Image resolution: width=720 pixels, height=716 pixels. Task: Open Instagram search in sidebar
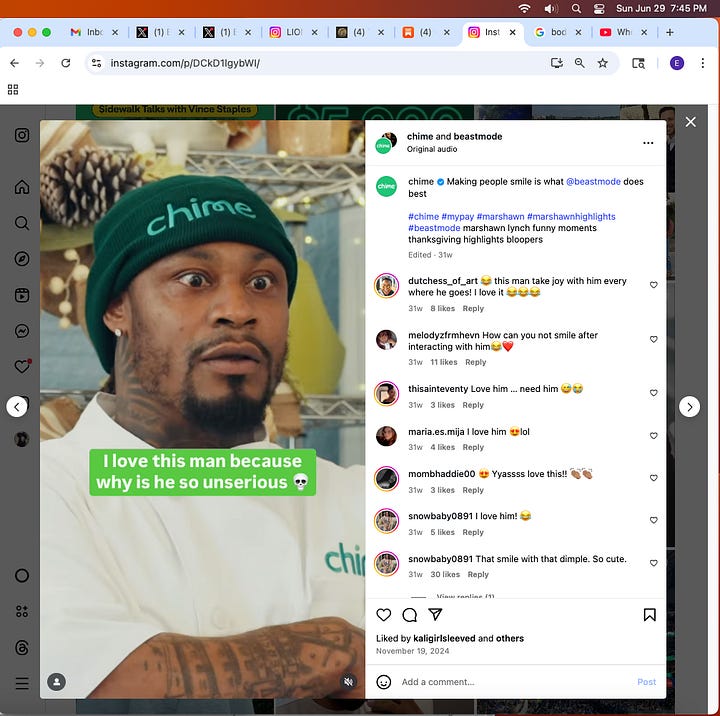click(x=22, y=223)
